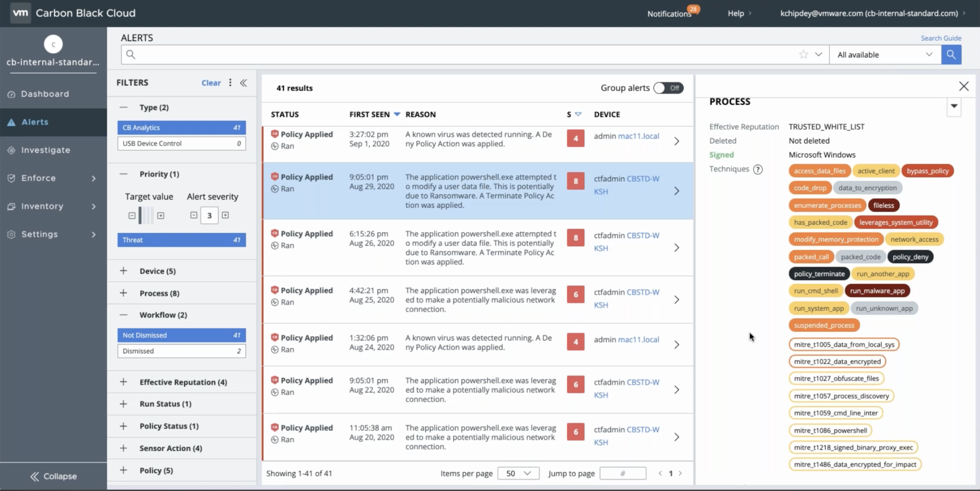Click the Inventory sidebar icon
The height and width of the screenshot is (491, 980).
pos(11,206)
